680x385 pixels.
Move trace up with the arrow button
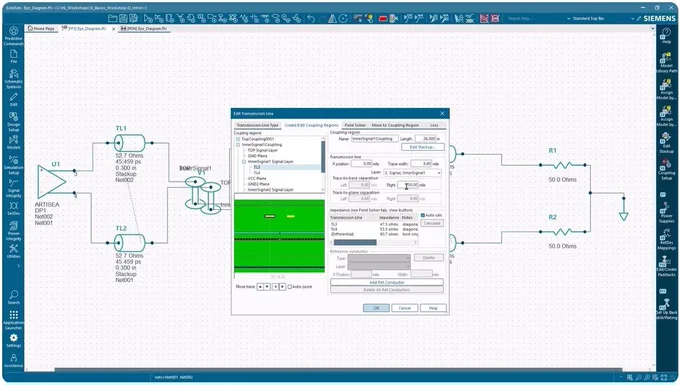point(260,287)
